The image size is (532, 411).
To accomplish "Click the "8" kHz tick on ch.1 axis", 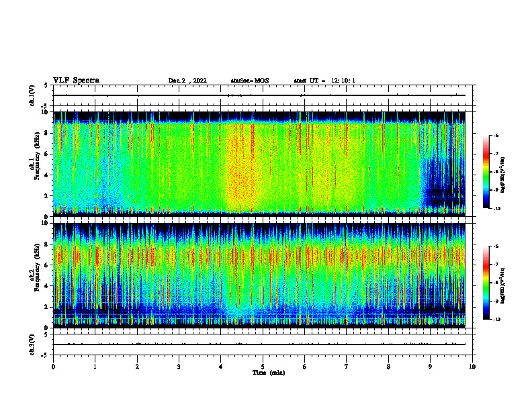I will pos(46,133).
